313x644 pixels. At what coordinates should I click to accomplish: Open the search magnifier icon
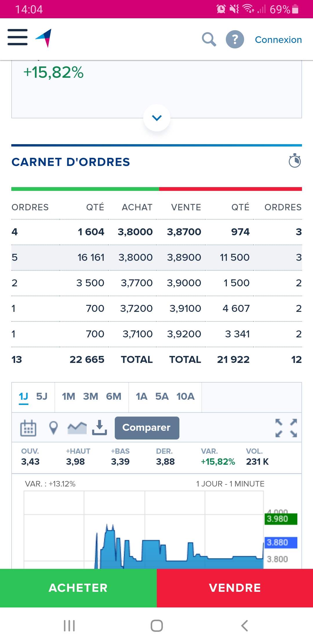(x=209, y=39)
